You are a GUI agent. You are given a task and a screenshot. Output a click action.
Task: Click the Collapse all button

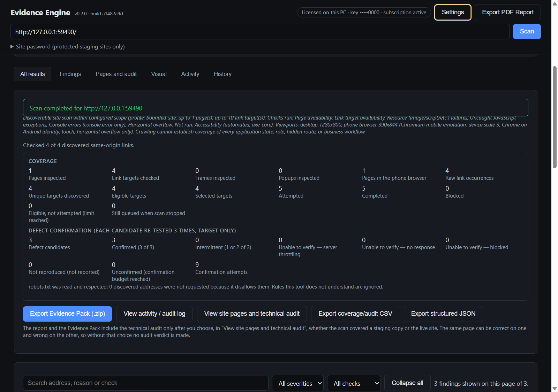(407, 383)
